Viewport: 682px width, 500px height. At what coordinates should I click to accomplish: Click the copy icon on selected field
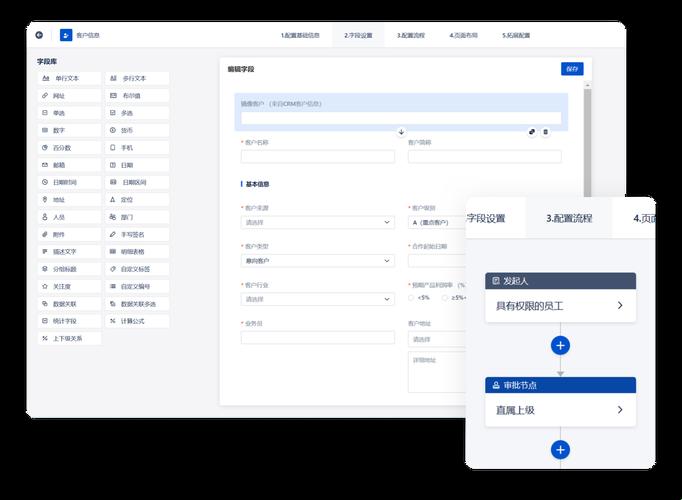pos(532,132)
